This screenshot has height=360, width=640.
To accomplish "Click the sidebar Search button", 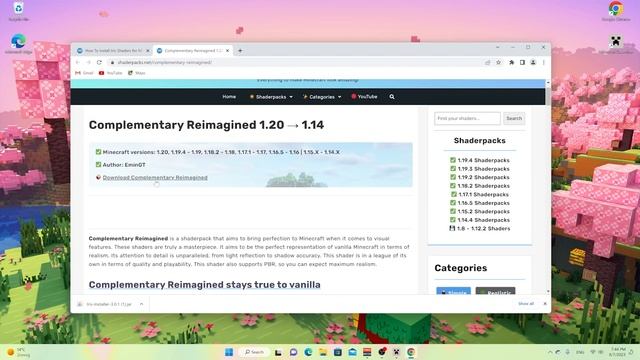I will [514, 118].
